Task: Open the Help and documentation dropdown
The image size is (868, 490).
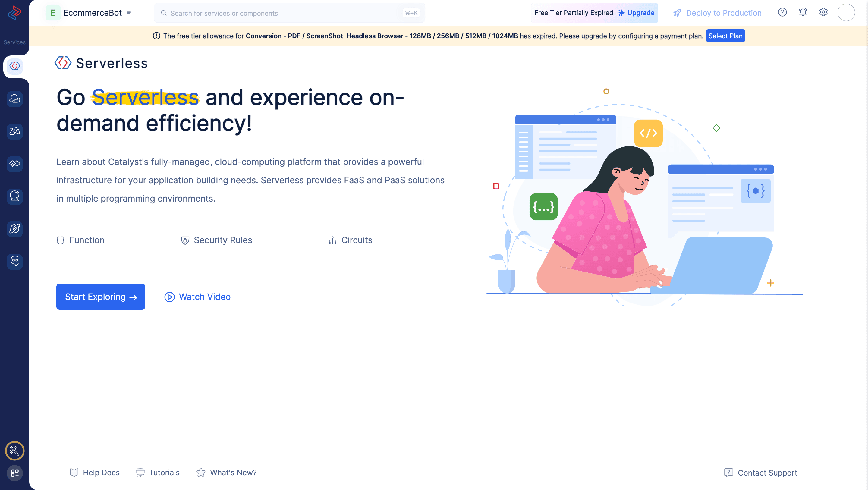Action: 782,13
